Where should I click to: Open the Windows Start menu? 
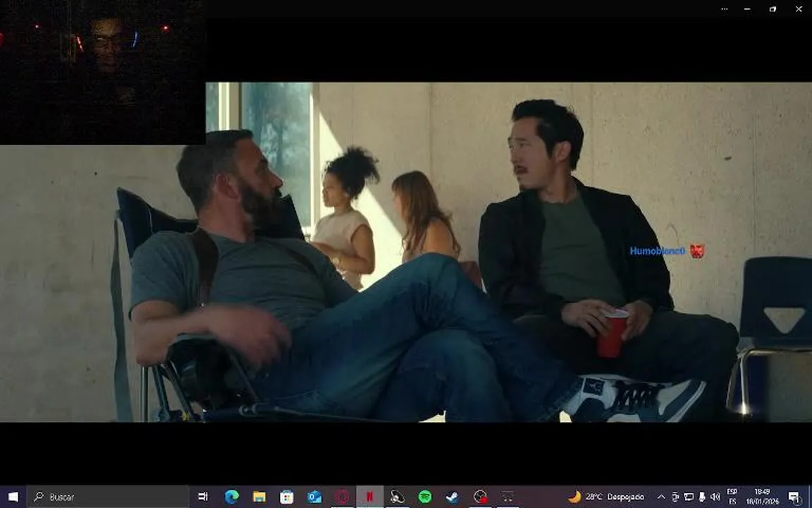click(x=13, y=497)
